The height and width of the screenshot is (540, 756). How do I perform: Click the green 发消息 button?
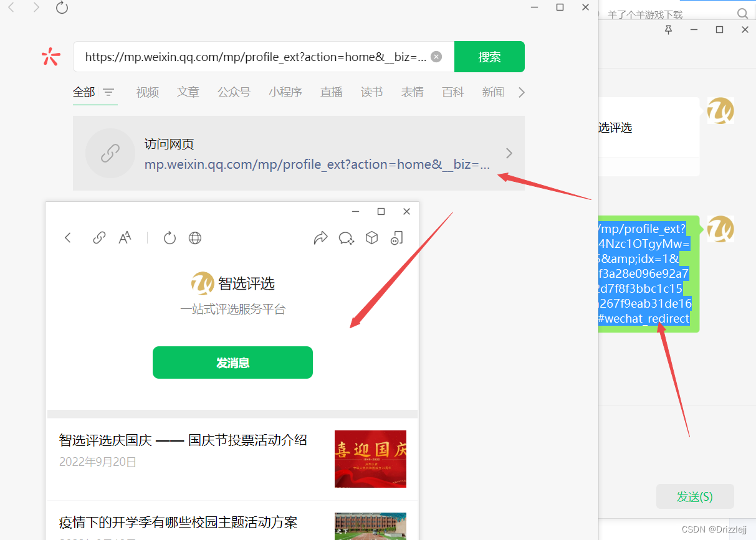232,362
